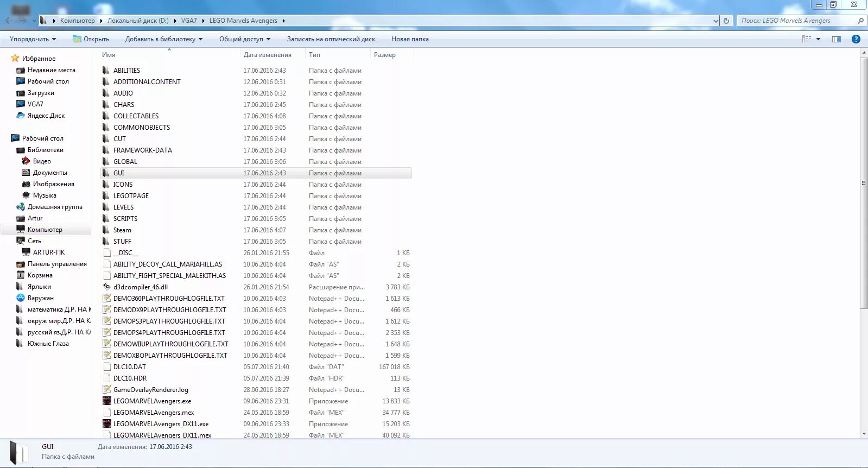Select the CHARS folder icon
The height and width of the screenshot is (468, 868).
[x=106, y=105]
